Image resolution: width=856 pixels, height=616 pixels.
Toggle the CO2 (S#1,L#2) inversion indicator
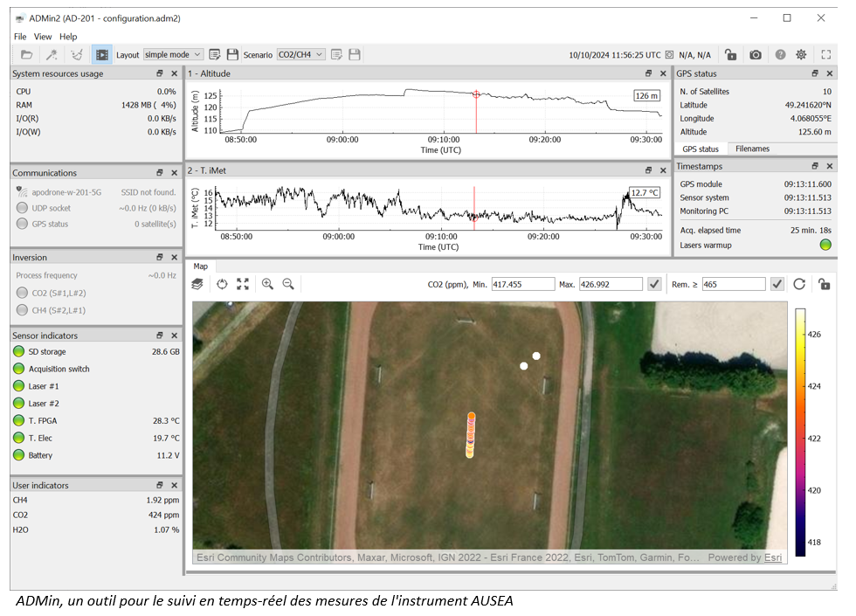(22, 293)
